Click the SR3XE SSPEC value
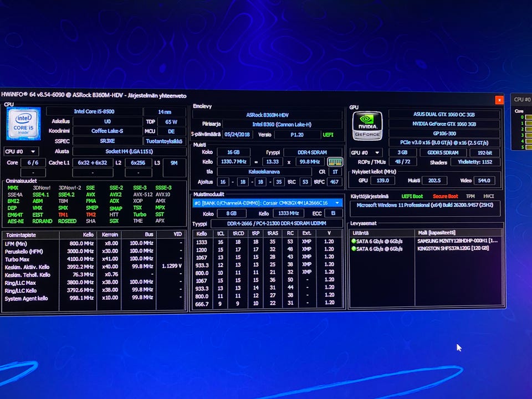The height and width of the screenshot is (399, 532). coord(107,141)
